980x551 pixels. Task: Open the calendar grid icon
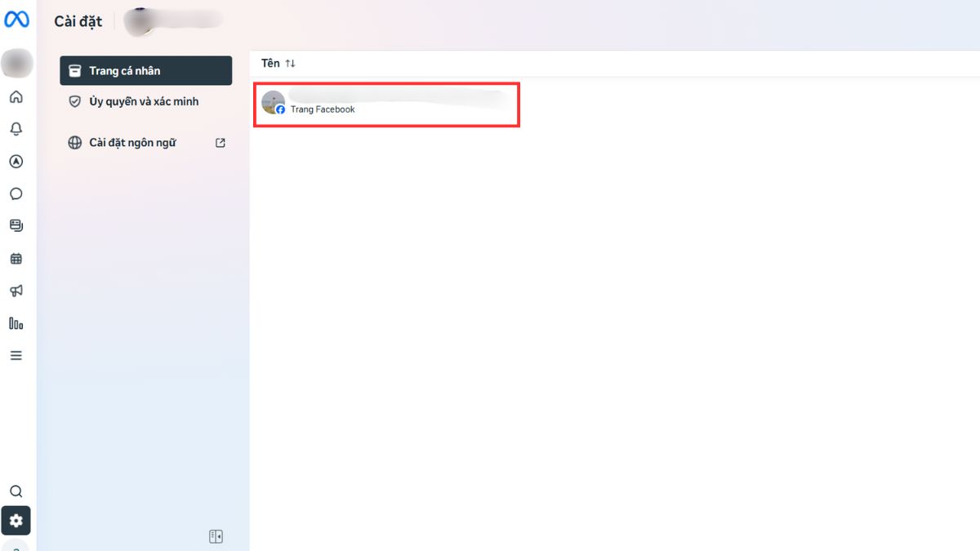16,259
